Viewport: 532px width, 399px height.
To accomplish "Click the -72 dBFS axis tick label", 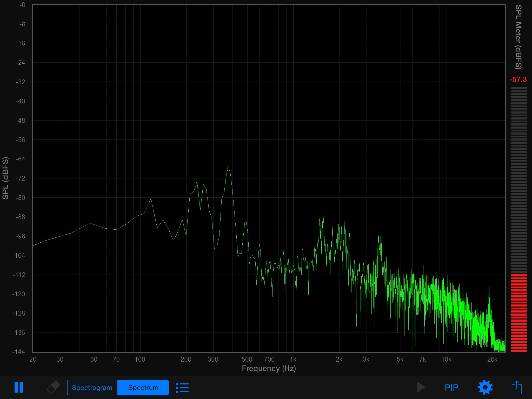I will (21, 178).
